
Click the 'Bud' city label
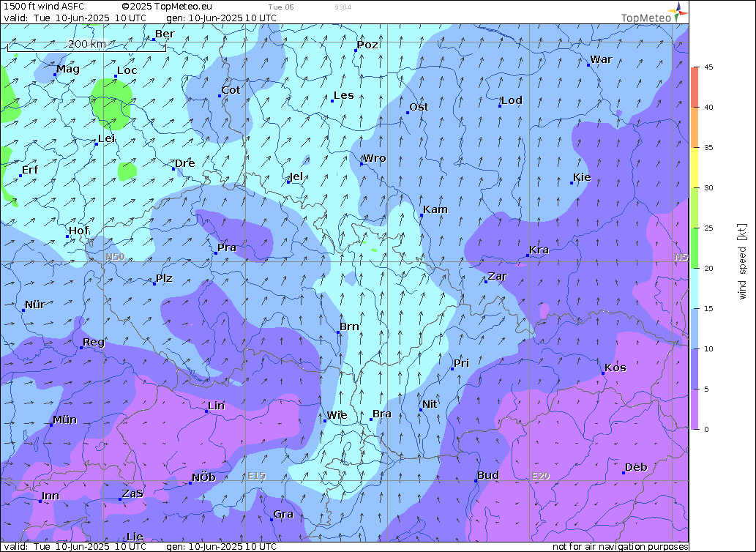point(488,475)
